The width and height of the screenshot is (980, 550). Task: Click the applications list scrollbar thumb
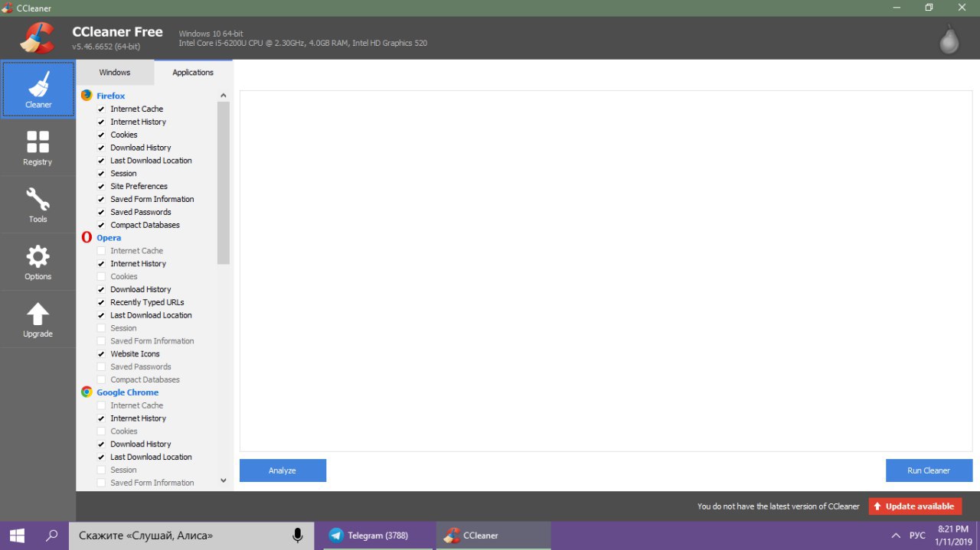tap(224, 183)
